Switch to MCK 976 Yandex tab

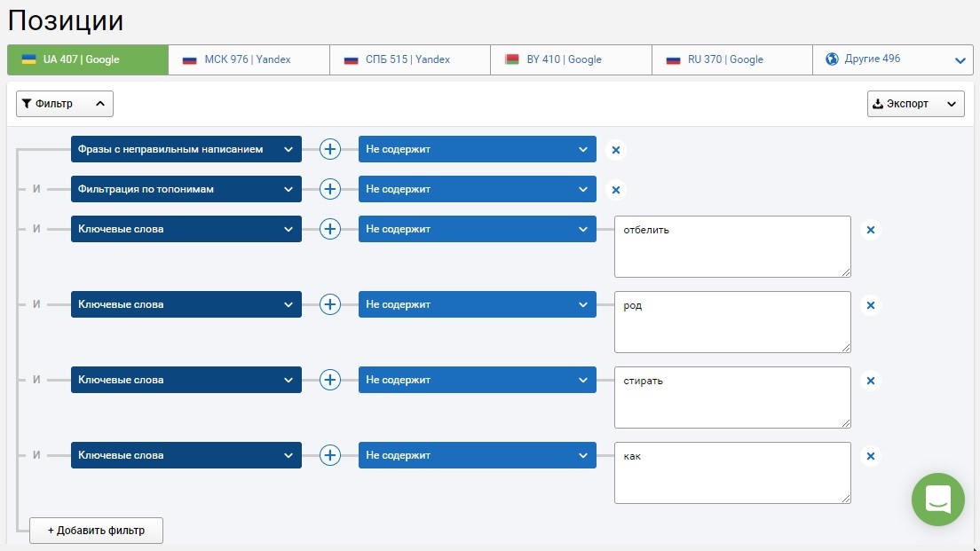pos(249,59)
